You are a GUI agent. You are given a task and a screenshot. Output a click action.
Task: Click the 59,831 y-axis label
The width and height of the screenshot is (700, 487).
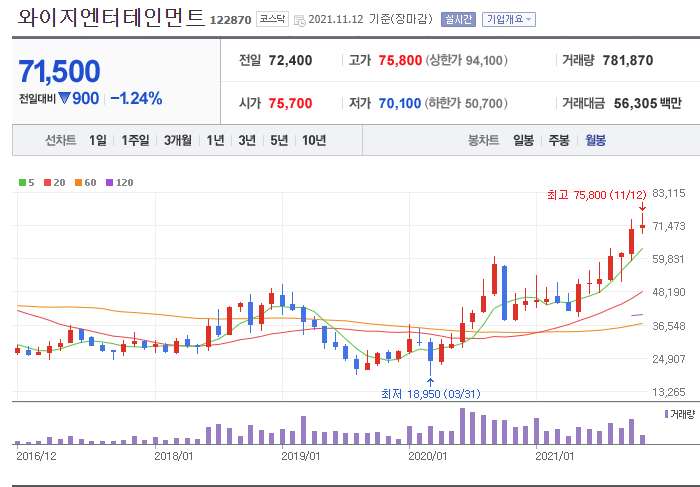tap(668, 259)
